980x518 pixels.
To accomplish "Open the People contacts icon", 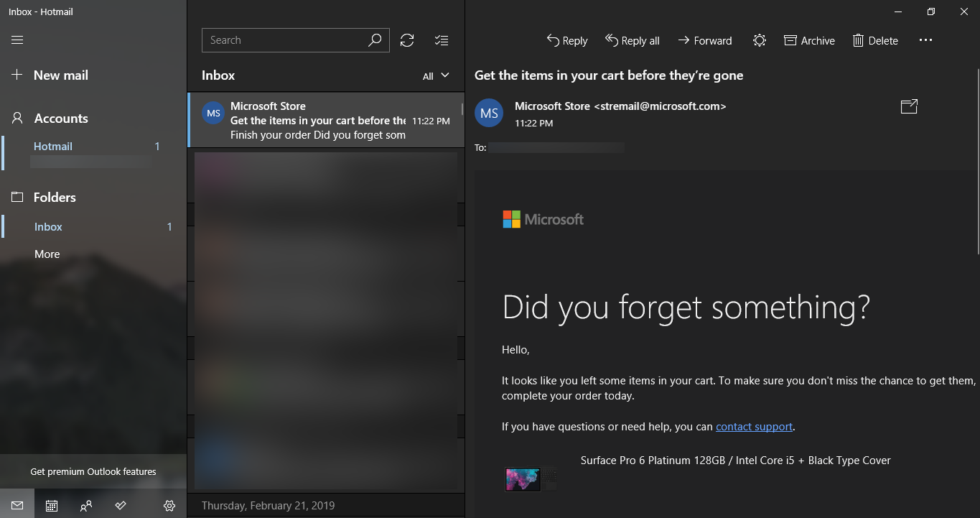I will coord(86,506).
